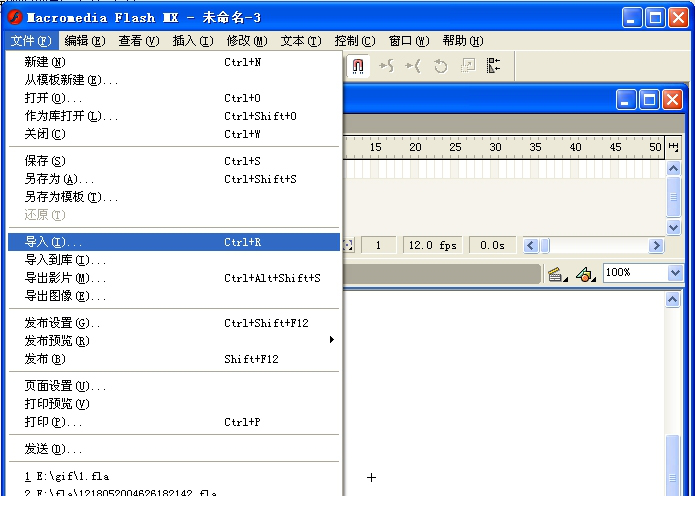Minimize the inner document window
Viewport: 695px width, 515px height.
pyautogui.click(x=625, y=100)
